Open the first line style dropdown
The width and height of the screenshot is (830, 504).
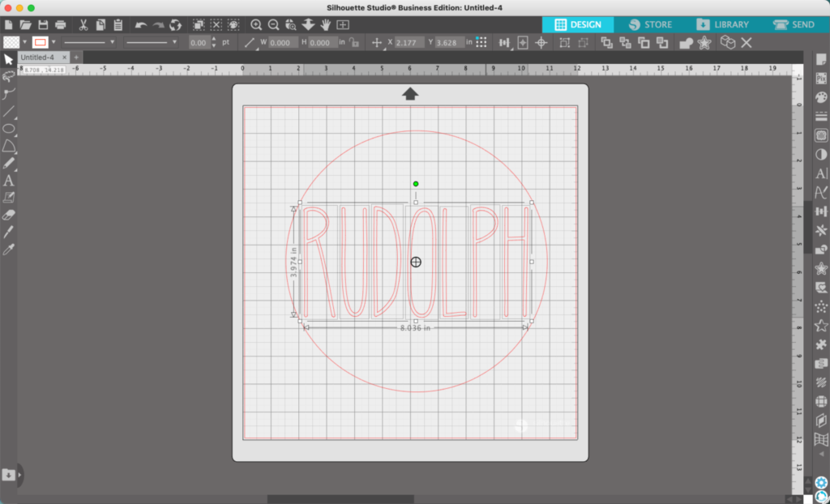(x=89, y=42)
